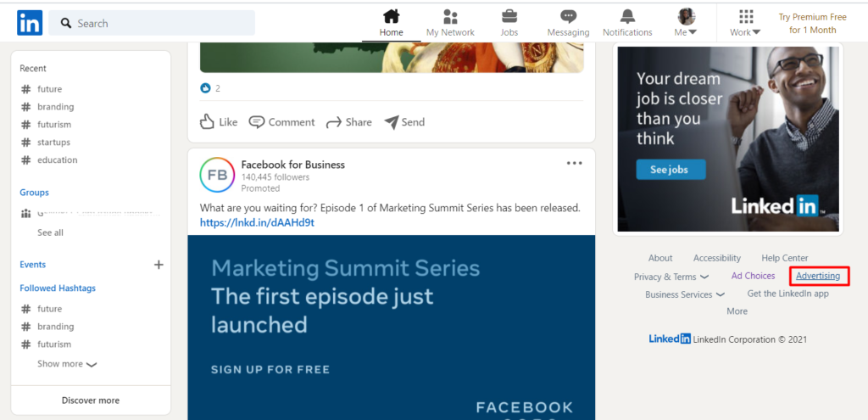
Task: Open the Help Center footer link
Action: click(784, 258)
